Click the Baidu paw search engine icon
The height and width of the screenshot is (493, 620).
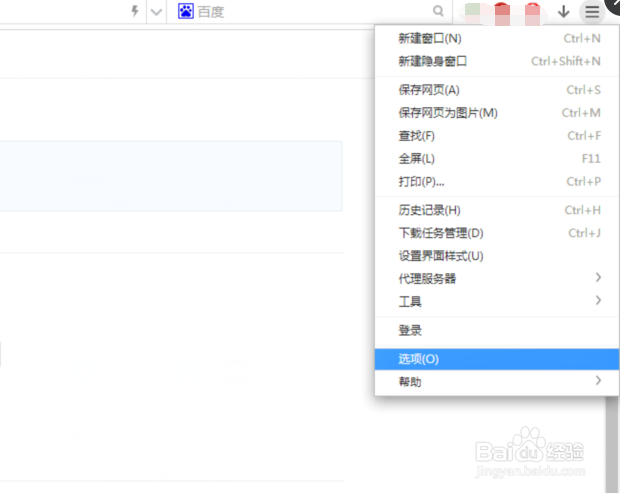click(185, 11)
